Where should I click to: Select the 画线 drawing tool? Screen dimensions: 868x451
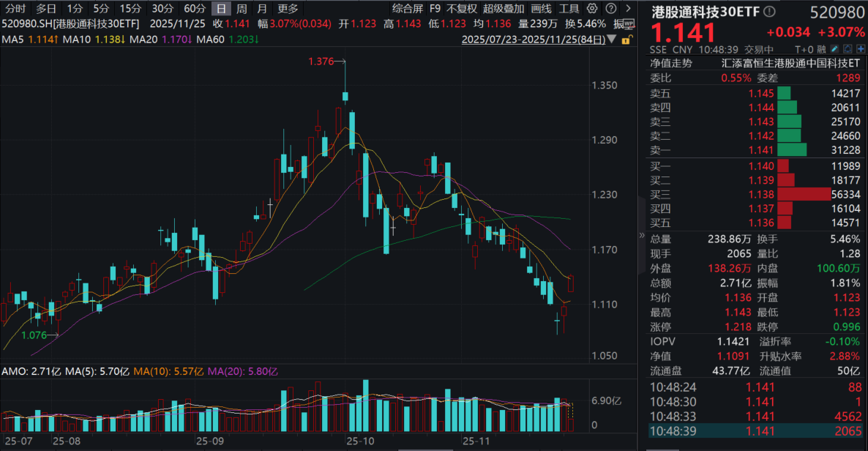pos(540,9)
